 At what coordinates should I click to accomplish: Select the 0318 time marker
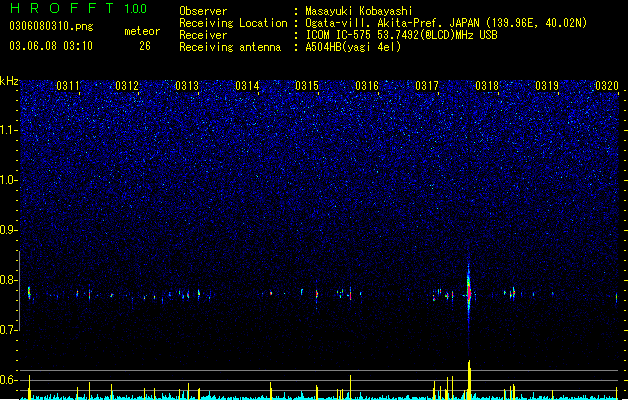tap(487, 86)
